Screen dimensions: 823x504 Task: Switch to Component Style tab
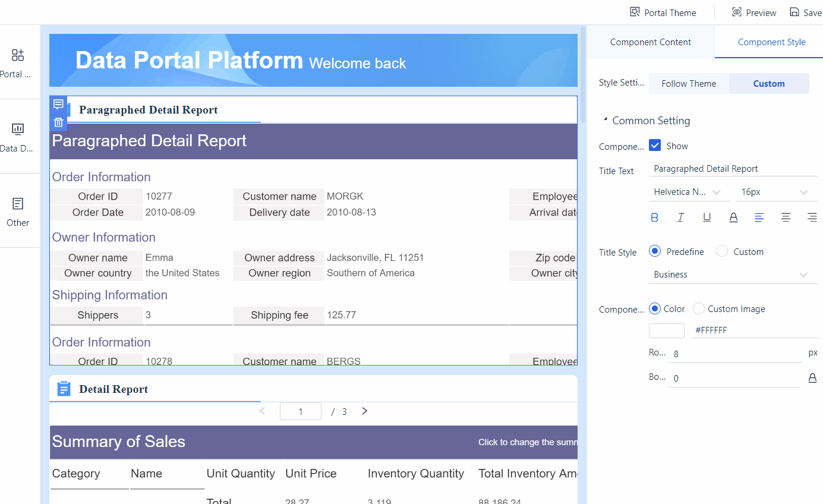(x=771, y=42)
